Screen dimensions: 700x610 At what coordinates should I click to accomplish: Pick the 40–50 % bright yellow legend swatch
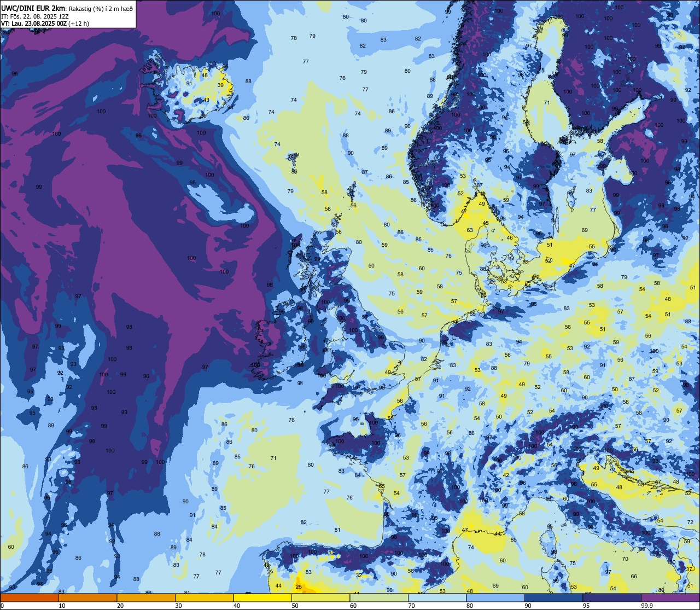click(262, 597)
